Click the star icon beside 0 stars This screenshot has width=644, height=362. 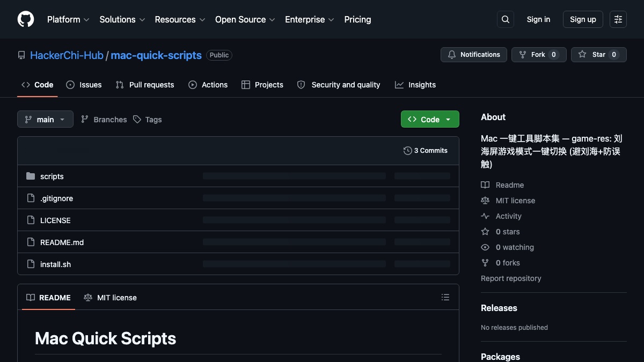pos(485,232)
